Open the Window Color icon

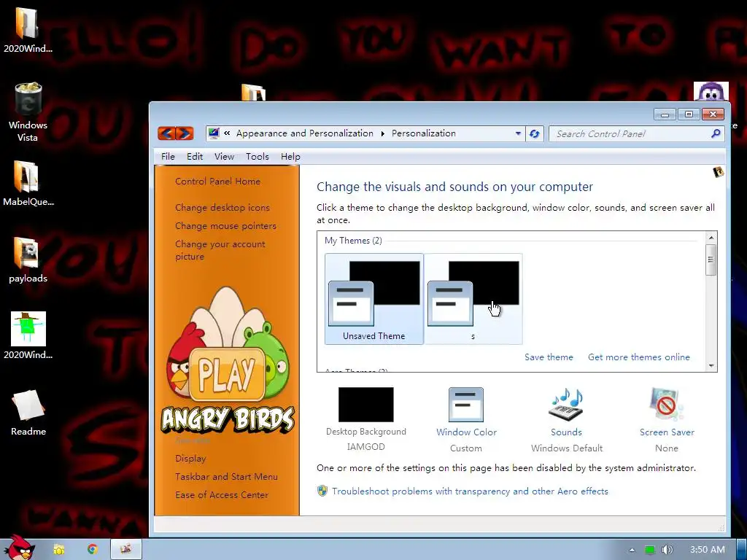coord(466,404)
